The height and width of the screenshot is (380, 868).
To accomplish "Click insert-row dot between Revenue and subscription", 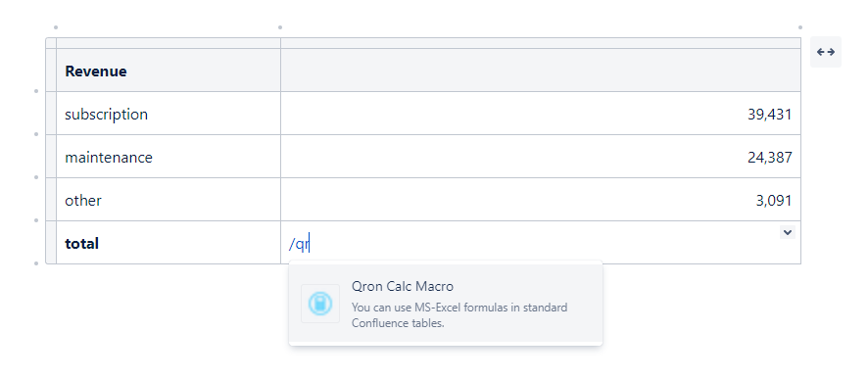I will [x=36, y=91].
